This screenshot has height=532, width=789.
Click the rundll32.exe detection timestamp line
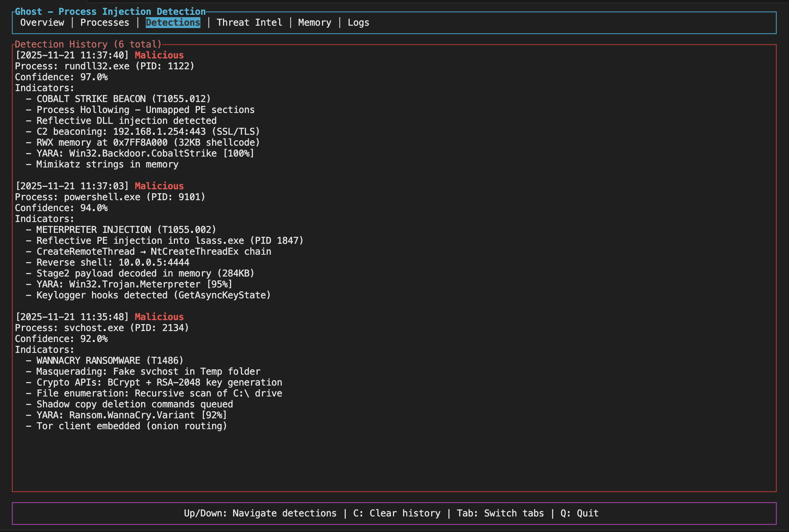coord(72,55)
